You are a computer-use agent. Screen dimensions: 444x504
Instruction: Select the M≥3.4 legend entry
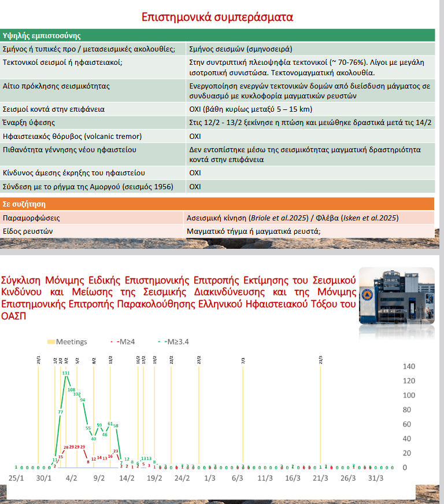pos(174,342)
